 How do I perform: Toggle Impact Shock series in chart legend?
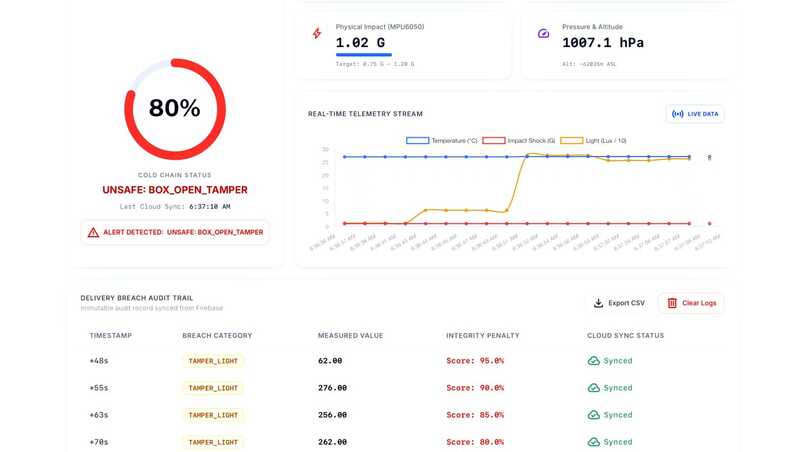[519, 140]
